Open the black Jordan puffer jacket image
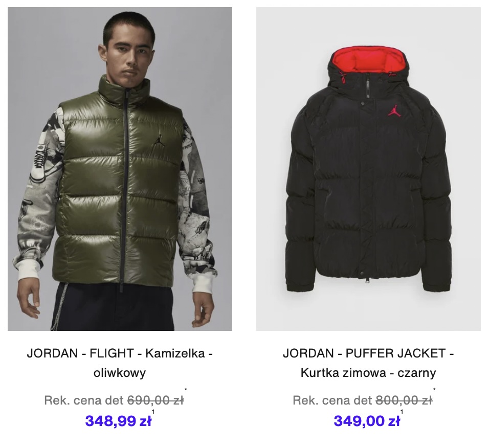489x448 pixels. (x=368, y=169)
